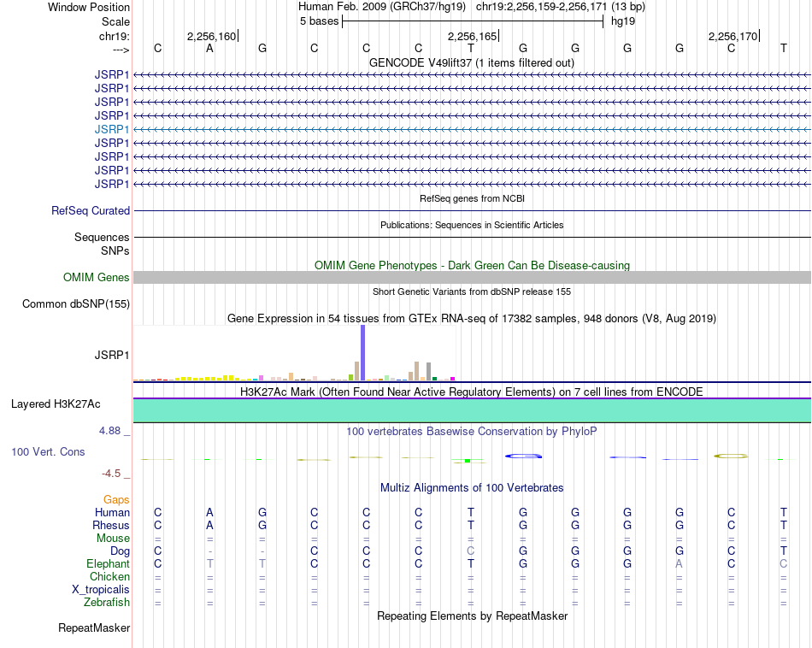The width and height of the screenshot is (812, 648).
Task: Click the Rhesus alignment row label
Action: pos(111,525)
